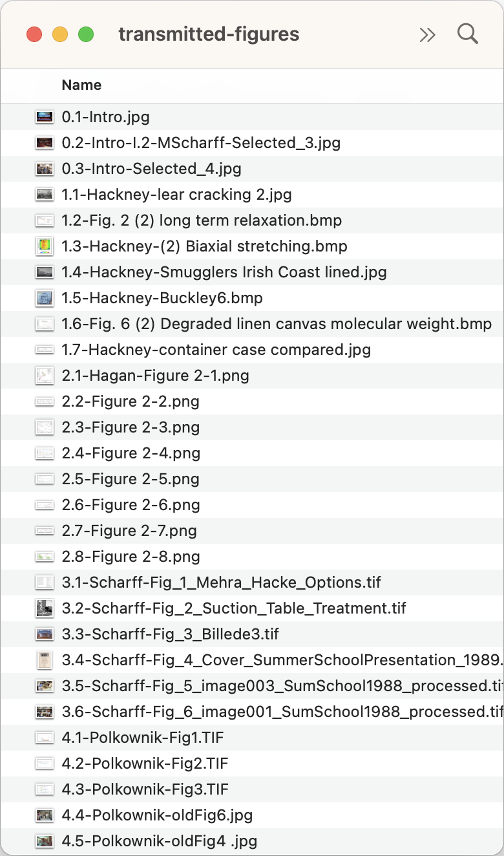Click the search magnifier icon
The image size is (504, 856).
467,34
